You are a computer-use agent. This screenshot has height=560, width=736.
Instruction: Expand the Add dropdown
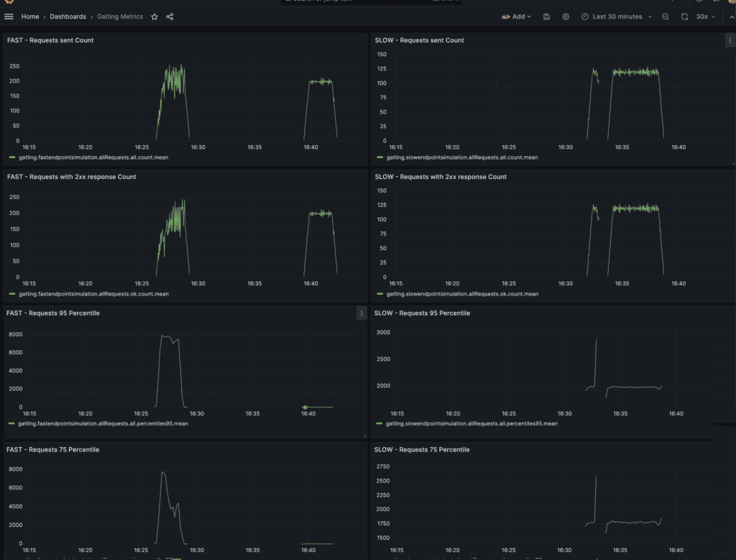pos(517,17)
